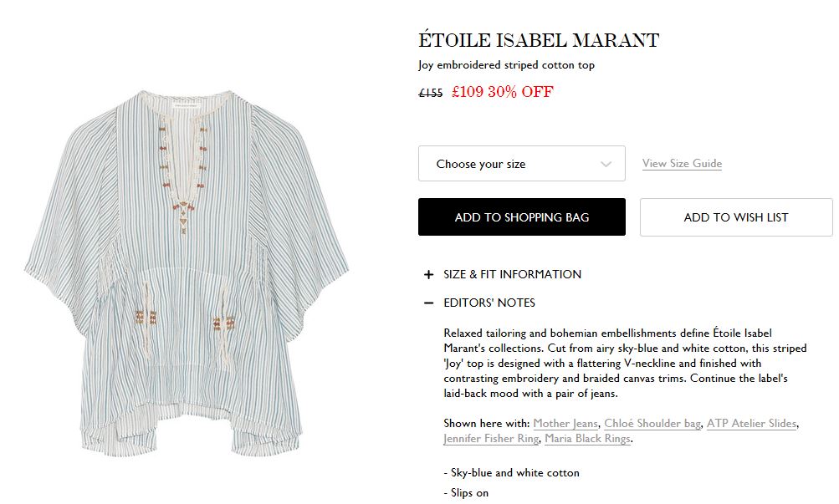839x504 pixels.
Task: Open the Maria Black Rings link
Action: coord(587,439)
